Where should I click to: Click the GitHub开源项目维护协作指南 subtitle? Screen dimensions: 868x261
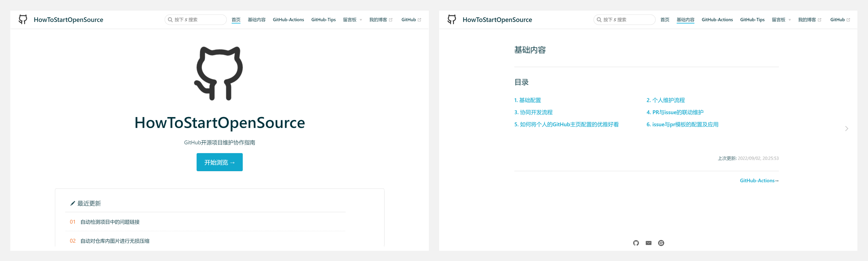(x=220, y=142)
